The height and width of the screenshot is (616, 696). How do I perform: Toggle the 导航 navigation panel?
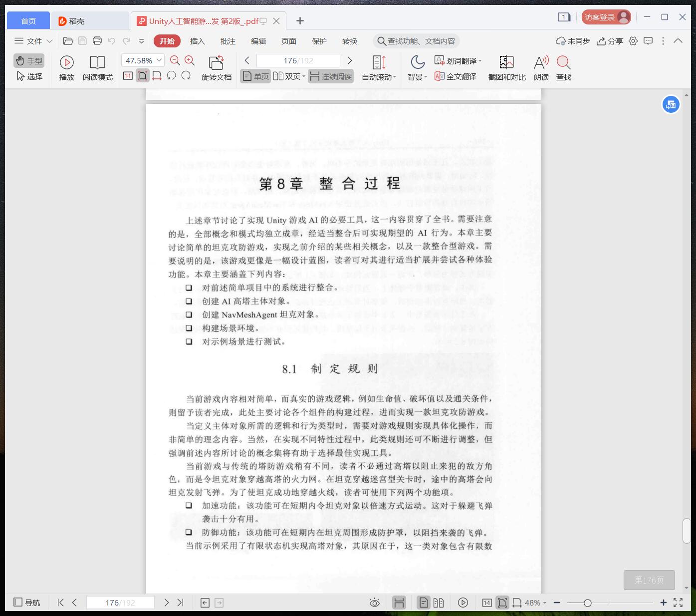pos(27,603)
